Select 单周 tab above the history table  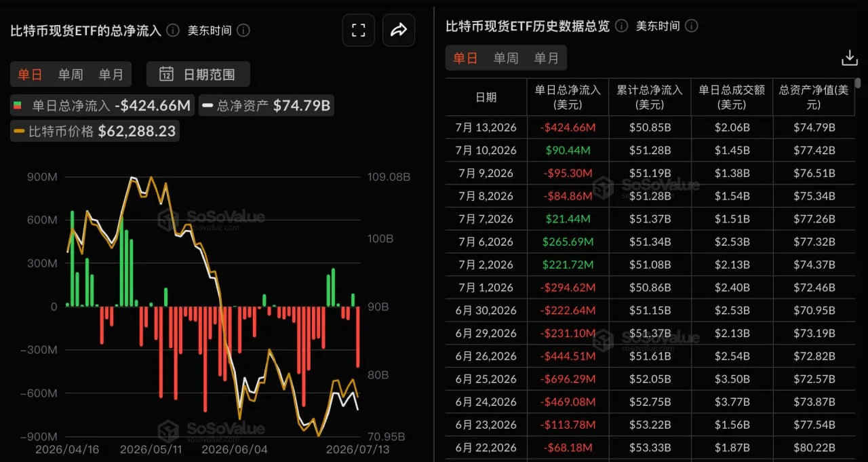[x=506, y=58]
